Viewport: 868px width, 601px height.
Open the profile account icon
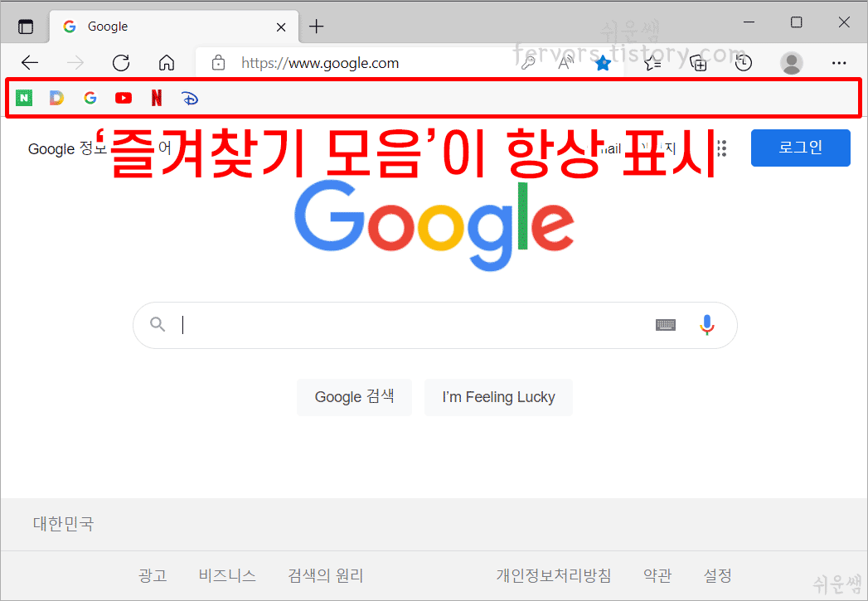[x=792, y=63]
